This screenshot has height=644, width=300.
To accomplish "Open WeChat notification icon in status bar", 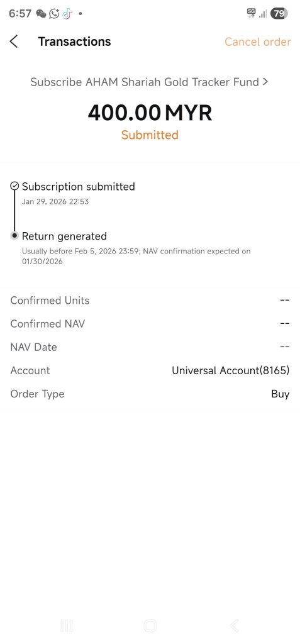I will click(41, 14).
